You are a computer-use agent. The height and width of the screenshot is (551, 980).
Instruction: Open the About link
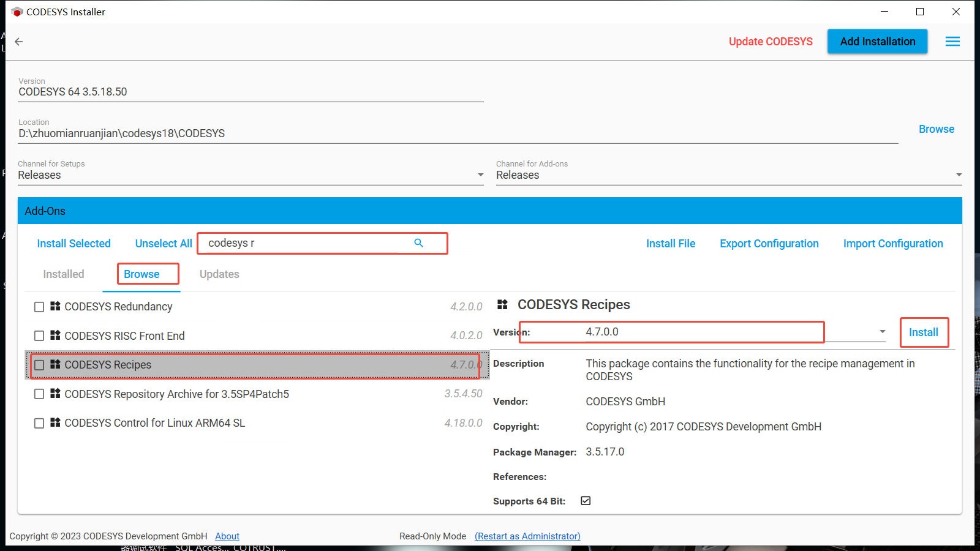coord(227,536)
